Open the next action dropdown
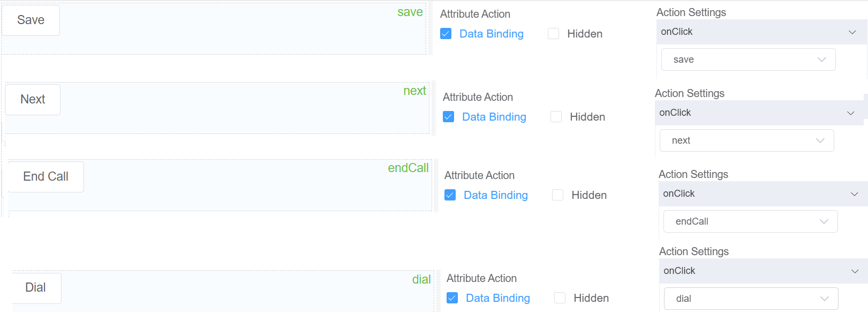Screen dimensions: 868x312 pyautogui.click(x=746, y=140)
